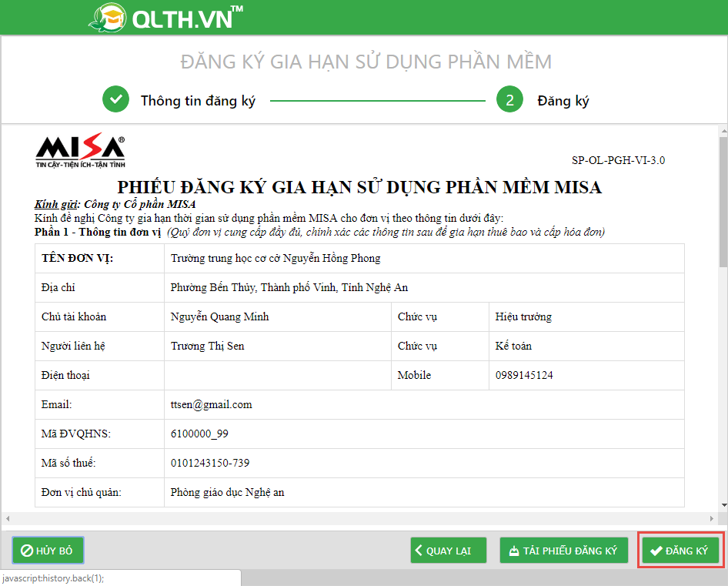Click Phòng giáo dục Nghệ an value
The image size is (728, 586).
(227, 493)
